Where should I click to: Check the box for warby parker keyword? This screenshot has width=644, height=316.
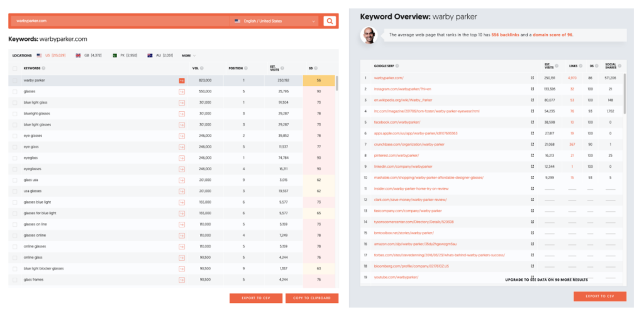tap(15, 80)
